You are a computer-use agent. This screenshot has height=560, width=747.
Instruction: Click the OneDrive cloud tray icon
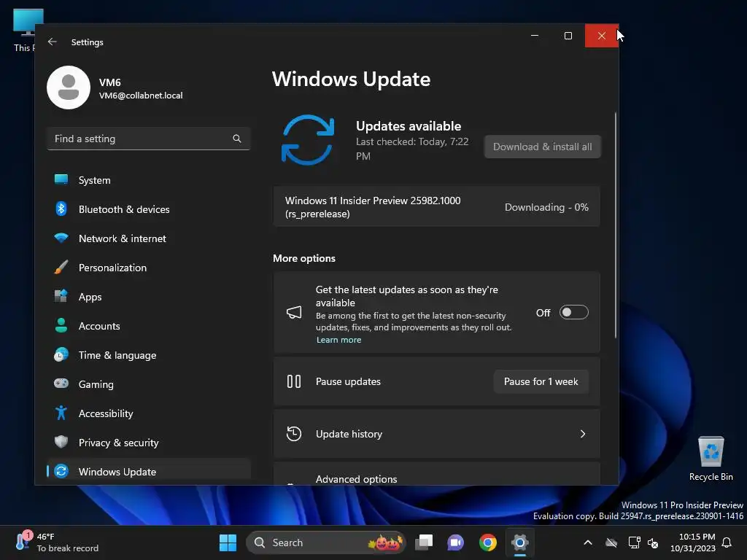point(611,542)
